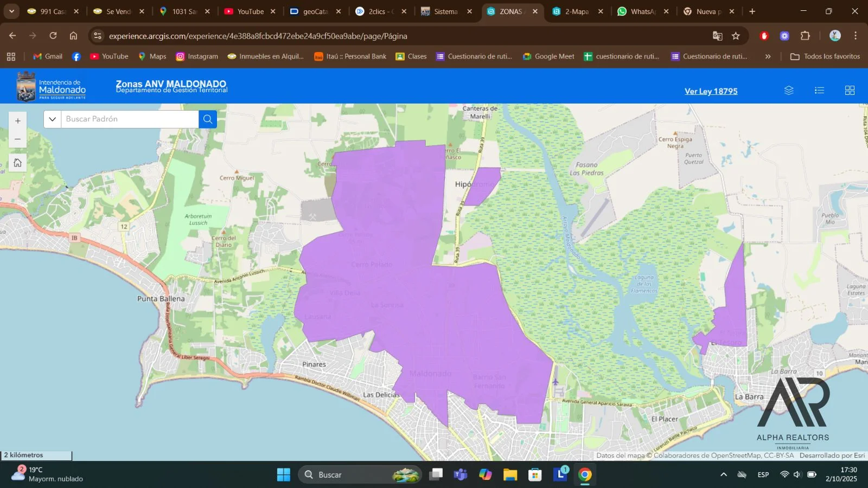
Task: Zoom in on the map
Action: coord(18,121)
